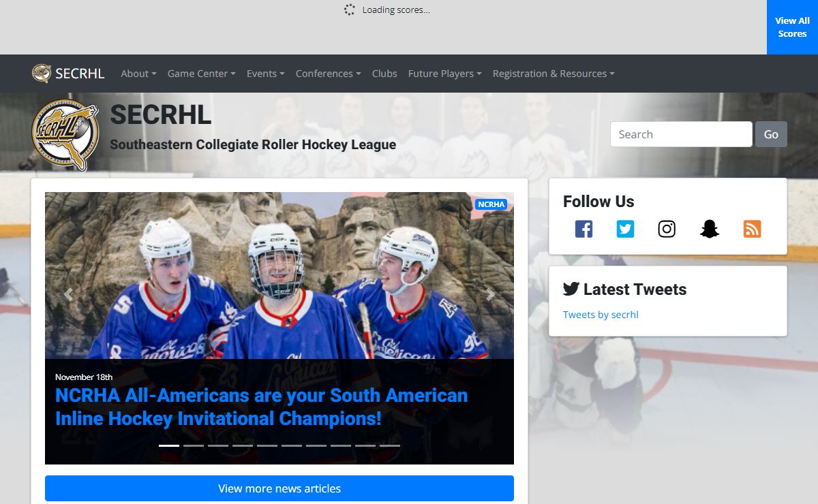Go to the Clubs page
818x504 pixels.
pyautogui.click(x=384, y=74)
